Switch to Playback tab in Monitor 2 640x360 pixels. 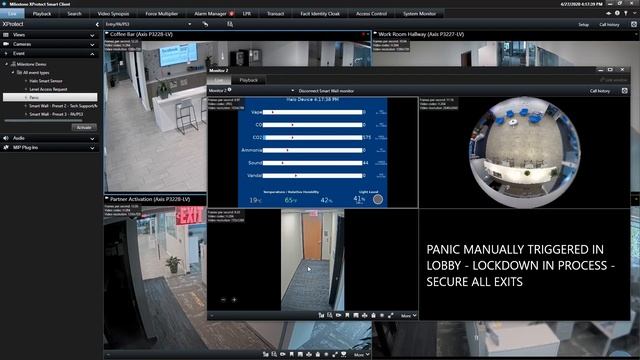click(249, 80)
